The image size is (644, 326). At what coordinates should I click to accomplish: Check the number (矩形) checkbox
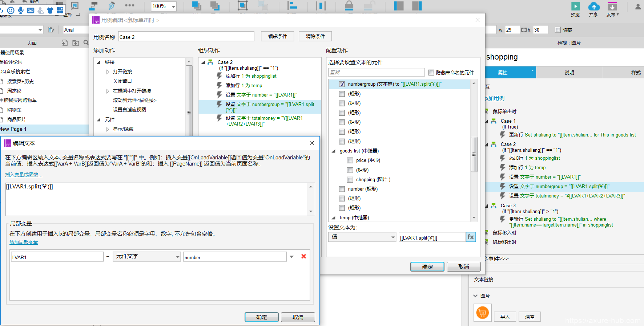[342, 189]
